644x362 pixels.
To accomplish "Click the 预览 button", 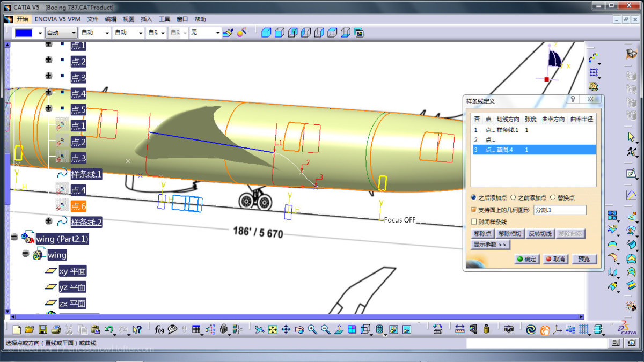I will pyautogui.click(x=584, y=259).
